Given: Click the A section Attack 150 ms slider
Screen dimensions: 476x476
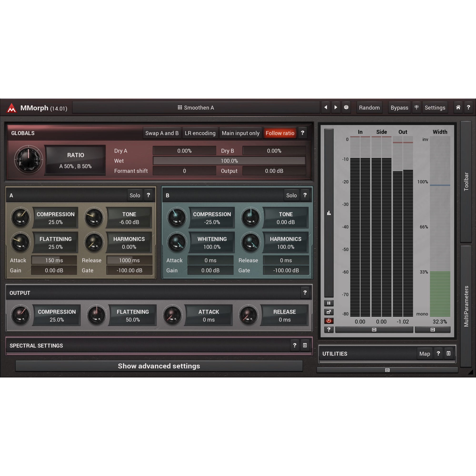Looking at the screenshot, I should pos(54,260).
